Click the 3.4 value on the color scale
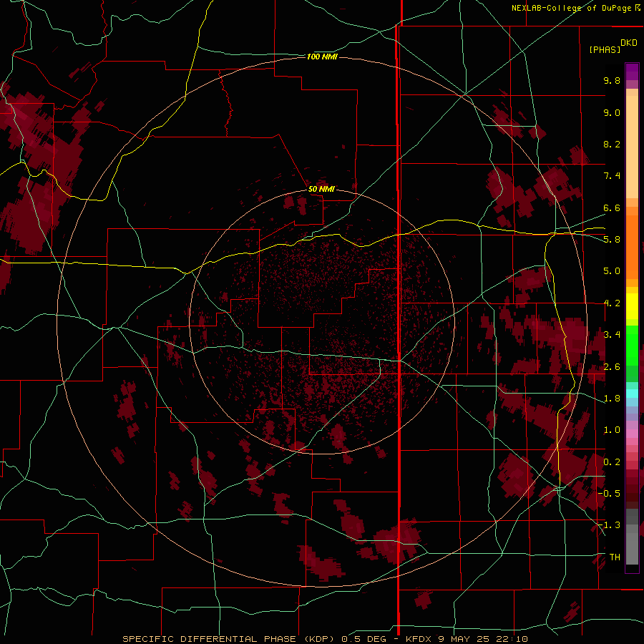644x644 pixels. tap(612, 335)
